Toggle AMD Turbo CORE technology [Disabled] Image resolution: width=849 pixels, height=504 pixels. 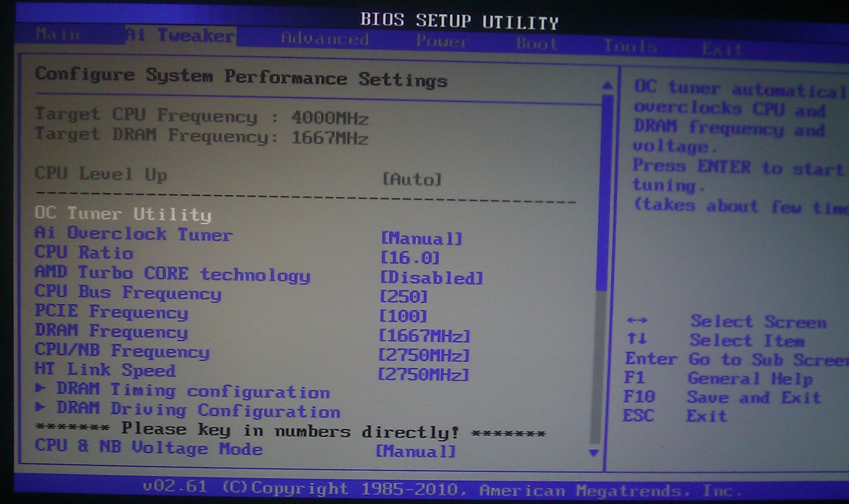[431, 277]
